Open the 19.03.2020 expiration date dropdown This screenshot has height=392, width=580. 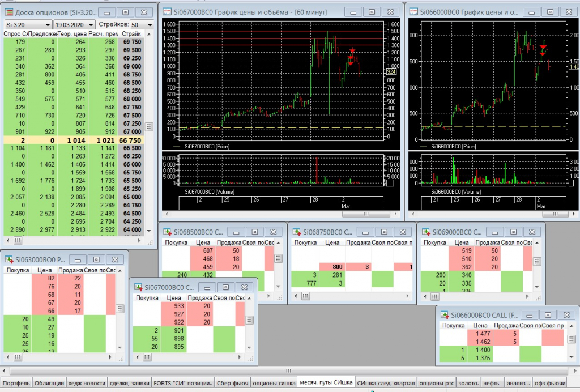91,25
